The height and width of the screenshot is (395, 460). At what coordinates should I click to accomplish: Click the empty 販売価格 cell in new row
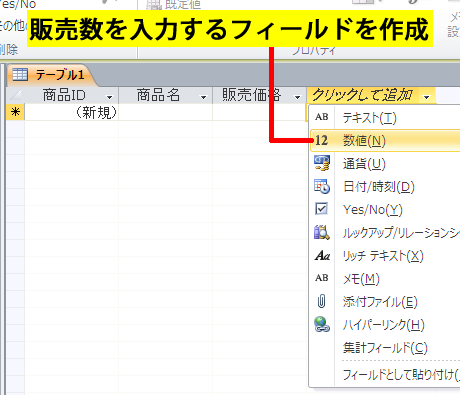click(260, 112)
